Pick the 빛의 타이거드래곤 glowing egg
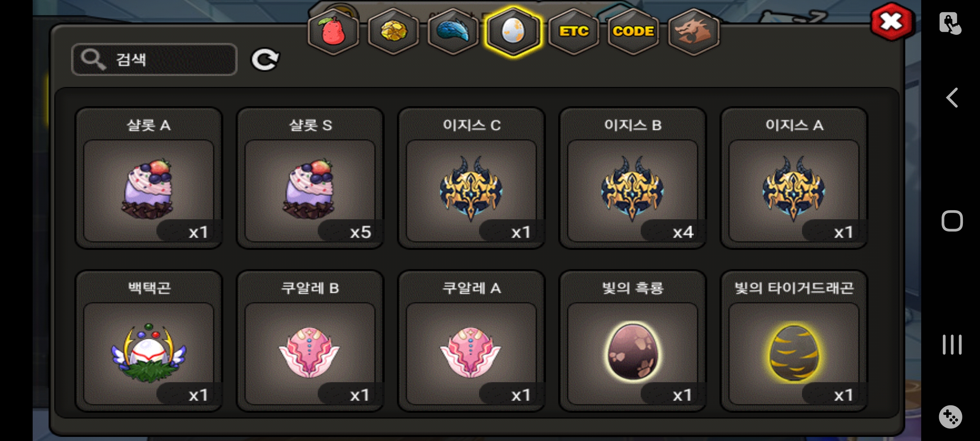 click(x=794, y=341)
